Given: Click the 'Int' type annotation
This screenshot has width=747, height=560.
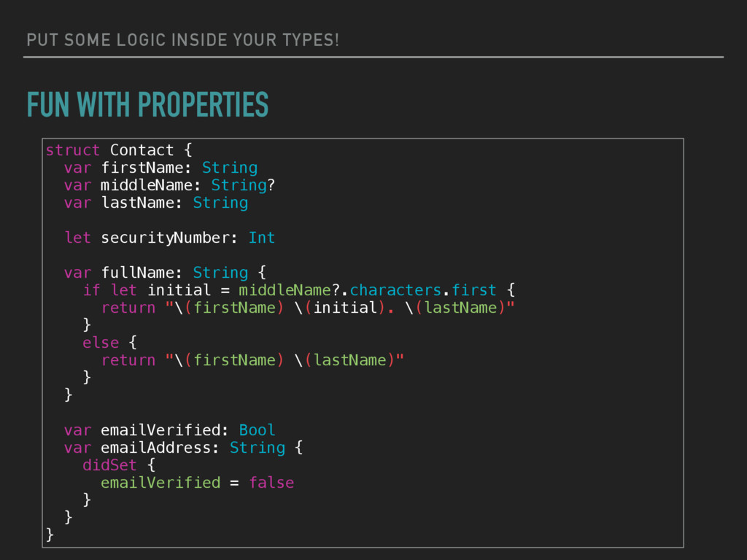Looking at the screenshot, I should [261, 238].
